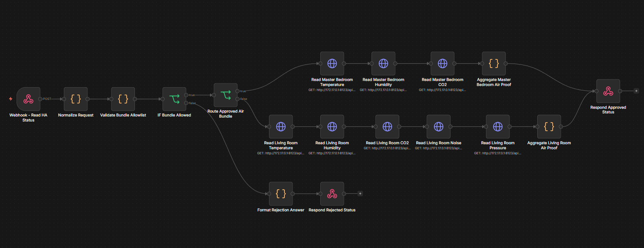644x248 pixels.
Task: Open Read Living Room Humidity HTTP node
Action: point(332,127)
